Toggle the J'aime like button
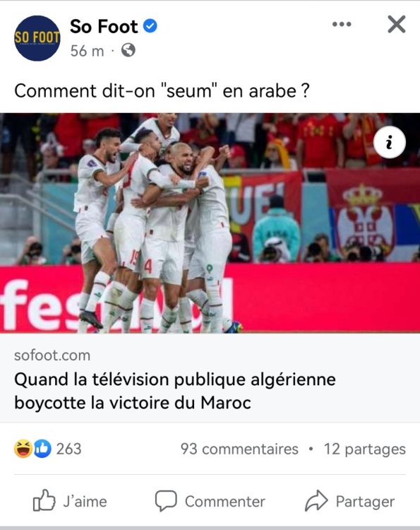Image resolution: width=420 pixels, height=530 pixels. pos(70,501)
